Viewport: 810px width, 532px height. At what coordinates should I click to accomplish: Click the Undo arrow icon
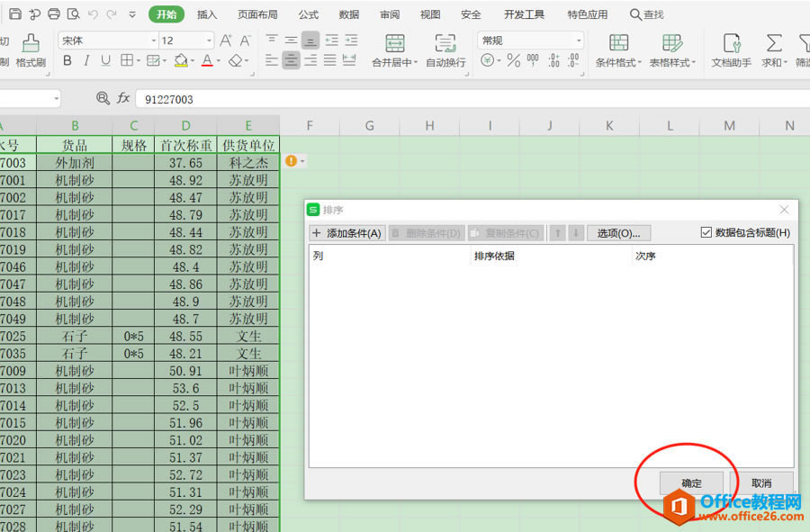click(93, 14)
